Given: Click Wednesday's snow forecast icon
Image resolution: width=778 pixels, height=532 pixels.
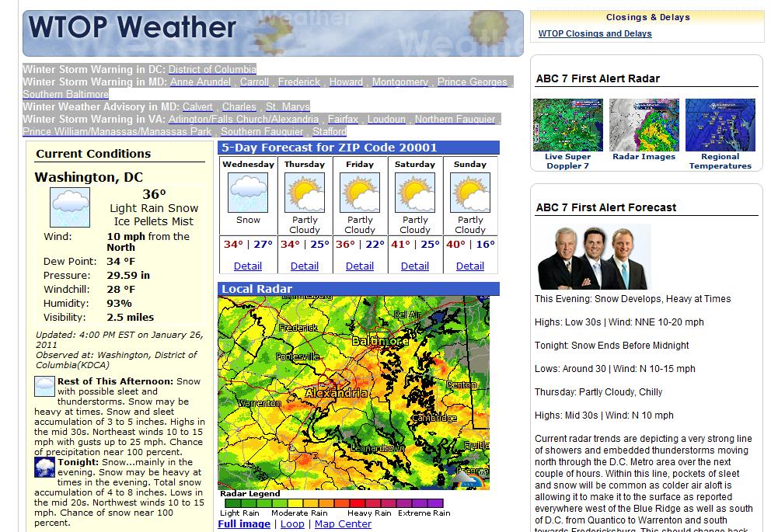Looking at the screenshot, I should click(248, 193).
